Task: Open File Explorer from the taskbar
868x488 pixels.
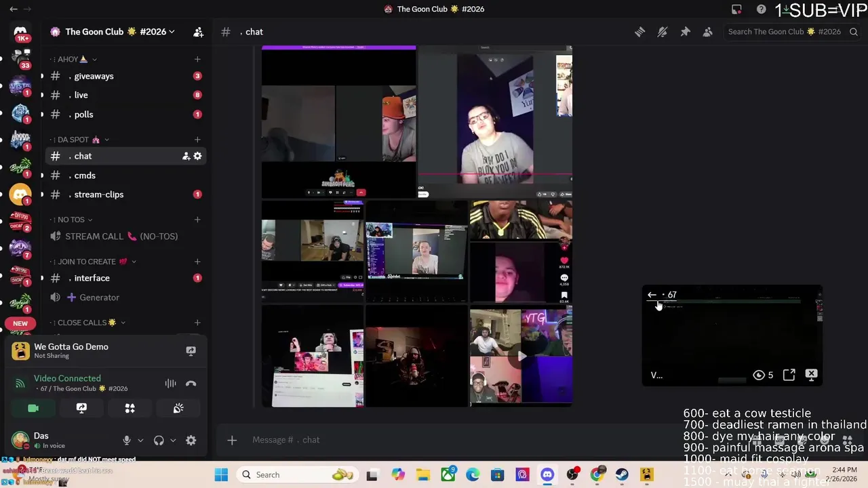Action: click(x=423, y=475)
